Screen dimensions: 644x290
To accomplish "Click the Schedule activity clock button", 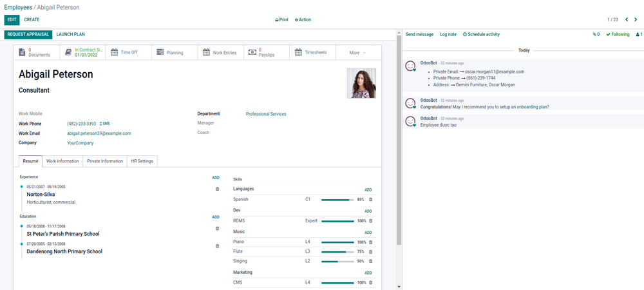I will click(x=481, y=35).
